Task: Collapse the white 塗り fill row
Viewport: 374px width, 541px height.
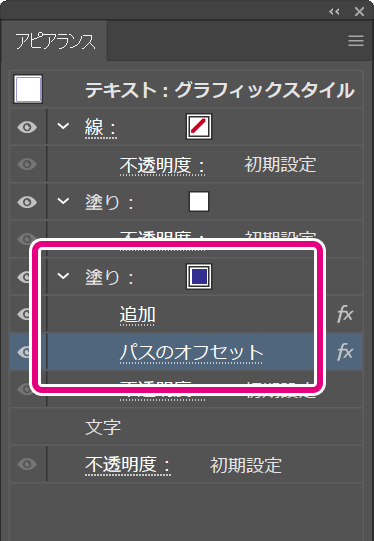Action: pyautogui.click(x=63, y=201)
